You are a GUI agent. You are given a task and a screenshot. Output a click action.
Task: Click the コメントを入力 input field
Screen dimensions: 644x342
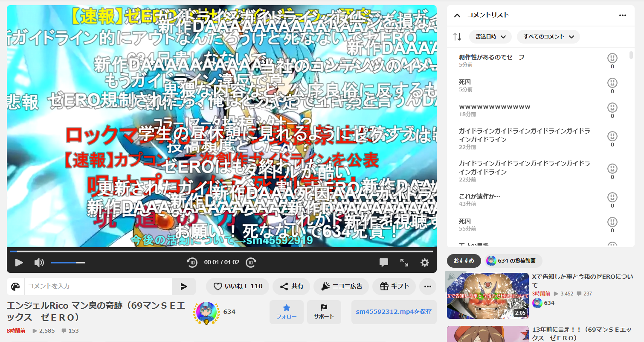(x=98, y=286)
